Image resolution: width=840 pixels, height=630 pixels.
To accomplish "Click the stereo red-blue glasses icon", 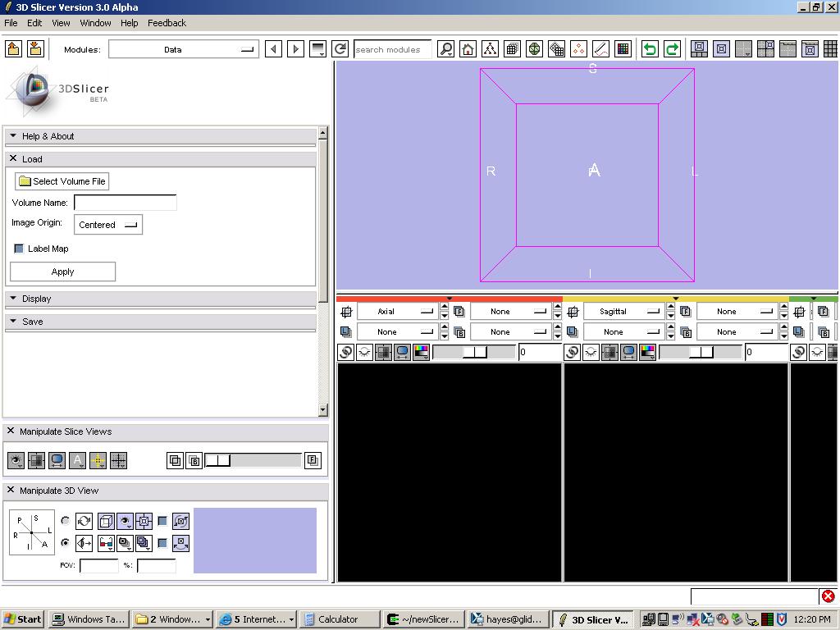I will pos(105,543).
